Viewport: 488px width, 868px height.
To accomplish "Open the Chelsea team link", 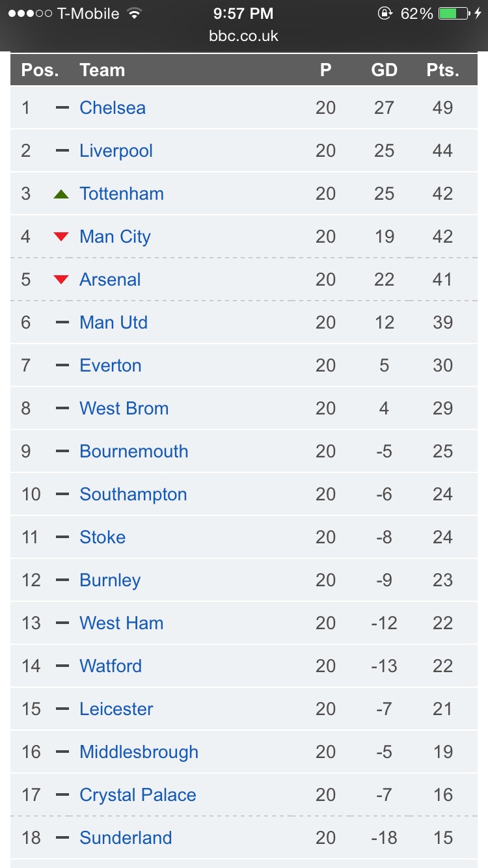I will tap(113, 107).
